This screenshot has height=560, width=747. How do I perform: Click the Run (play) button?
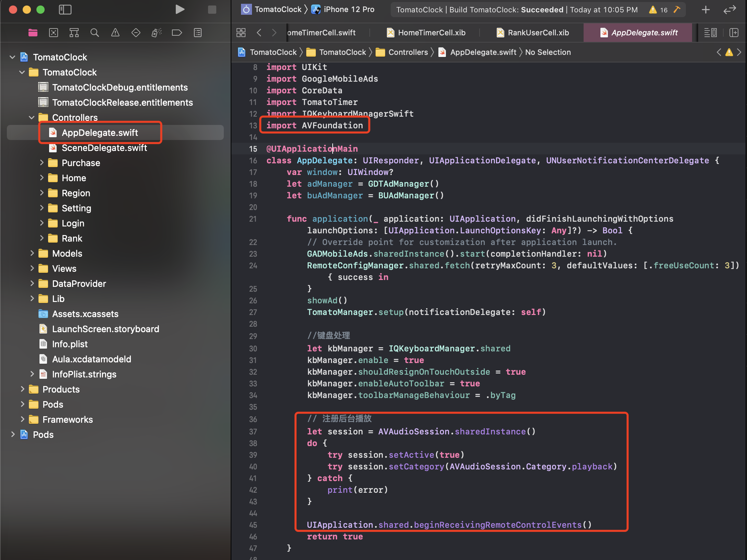(180, 10)
